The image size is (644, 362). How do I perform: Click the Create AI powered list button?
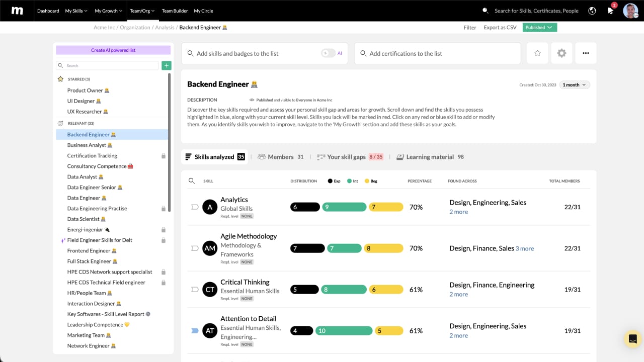(113, 50)
